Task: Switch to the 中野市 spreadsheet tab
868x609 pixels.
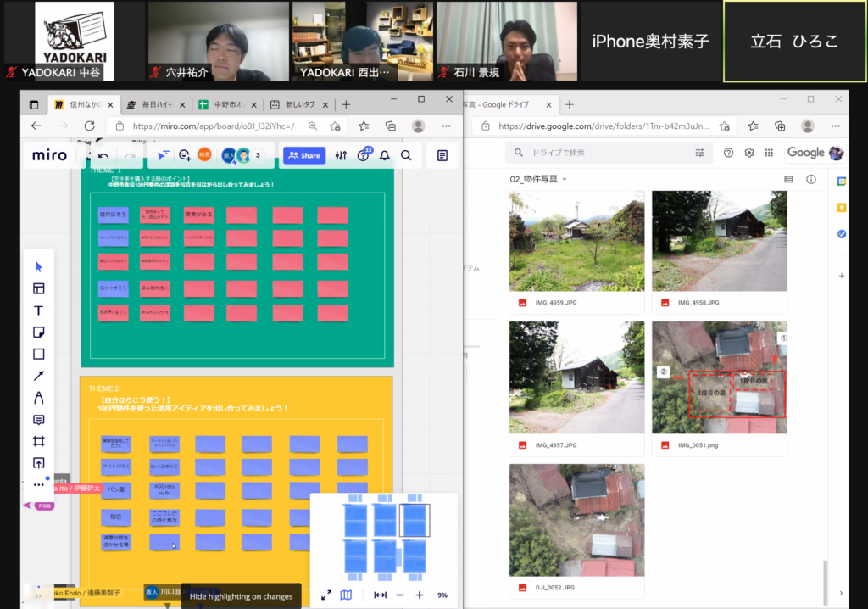Action: (228, 104)
